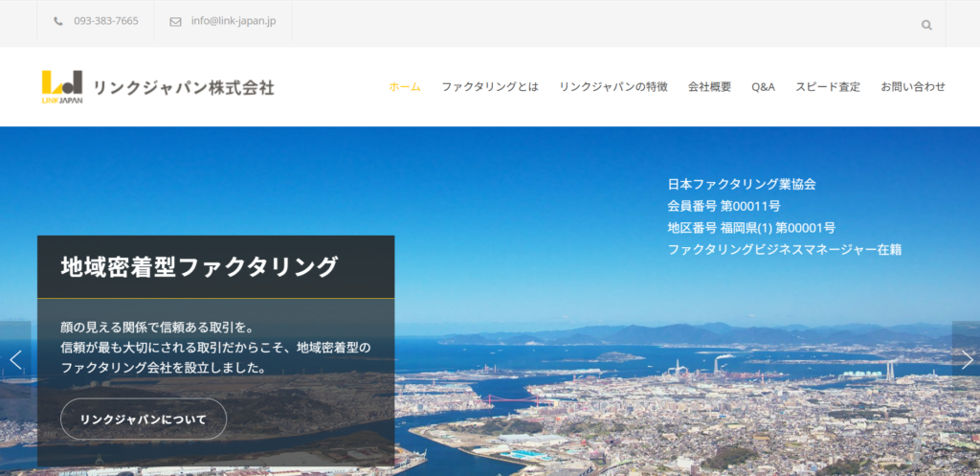Click the phone icon in top bar
The height and width of the screenshot is (476, 980).
[x=59, y=21]
